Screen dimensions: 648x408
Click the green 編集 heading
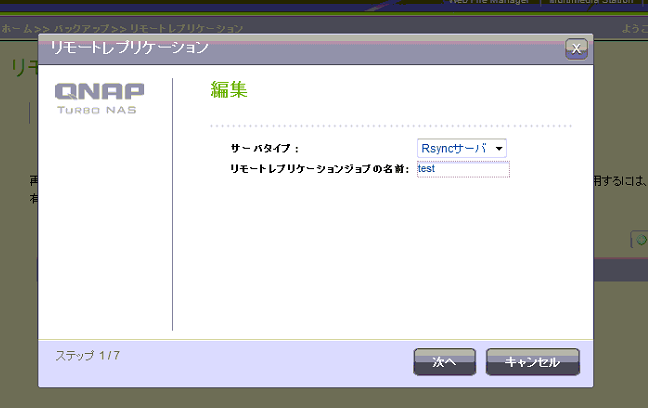tap(229, 90)
